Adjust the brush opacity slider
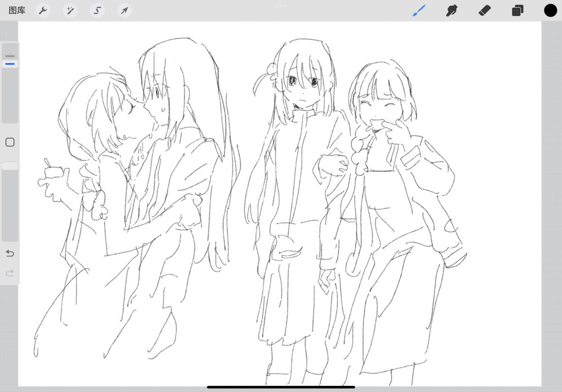Viewport: 562px width, 392px height. coord(10,202)
